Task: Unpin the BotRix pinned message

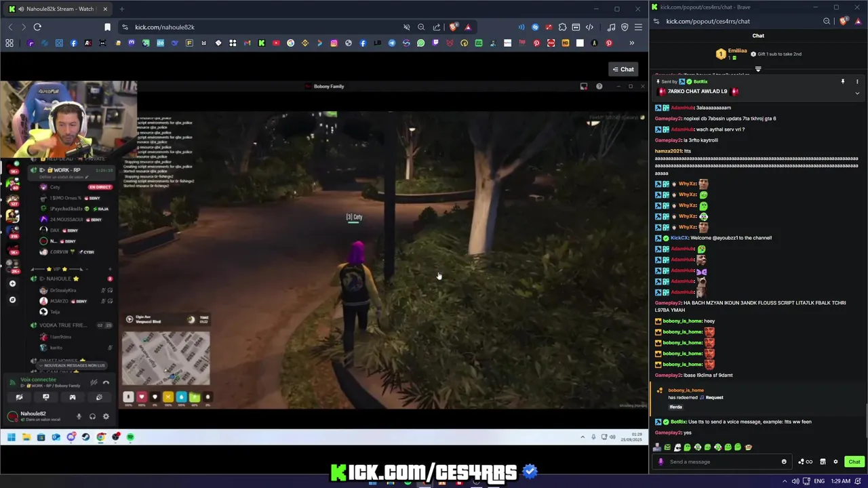Action: (x=843, y=81)
